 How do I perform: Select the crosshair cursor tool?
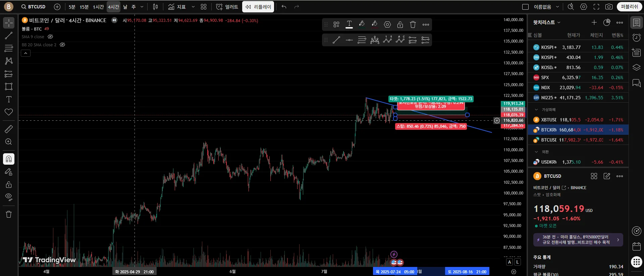point(9,23)
